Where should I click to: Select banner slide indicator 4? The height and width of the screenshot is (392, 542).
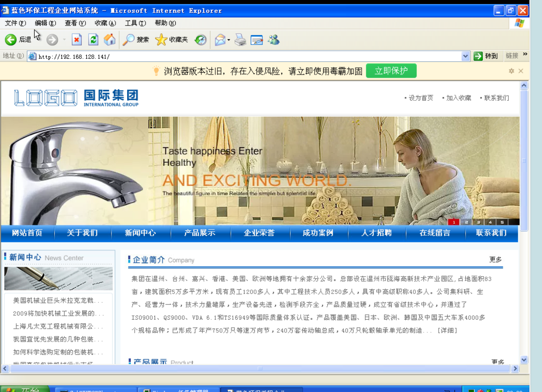pyautogui.click(x=490, y=222)
